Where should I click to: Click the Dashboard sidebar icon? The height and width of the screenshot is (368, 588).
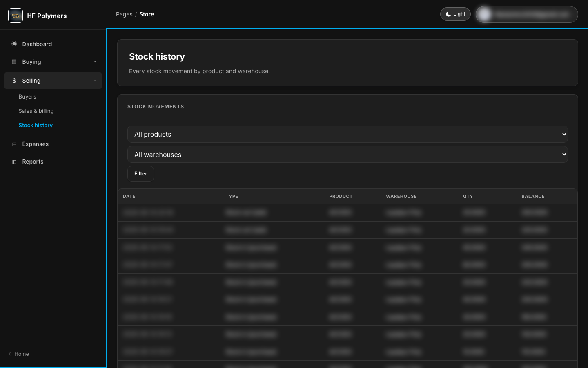pos(14,44)
